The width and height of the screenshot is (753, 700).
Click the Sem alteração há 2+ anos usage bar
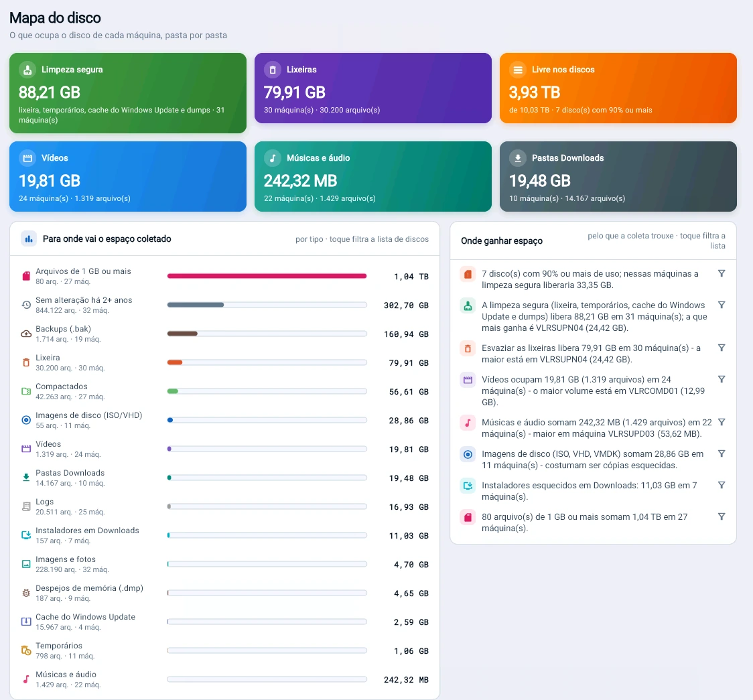pyautogui.click(x=267, y=305)
